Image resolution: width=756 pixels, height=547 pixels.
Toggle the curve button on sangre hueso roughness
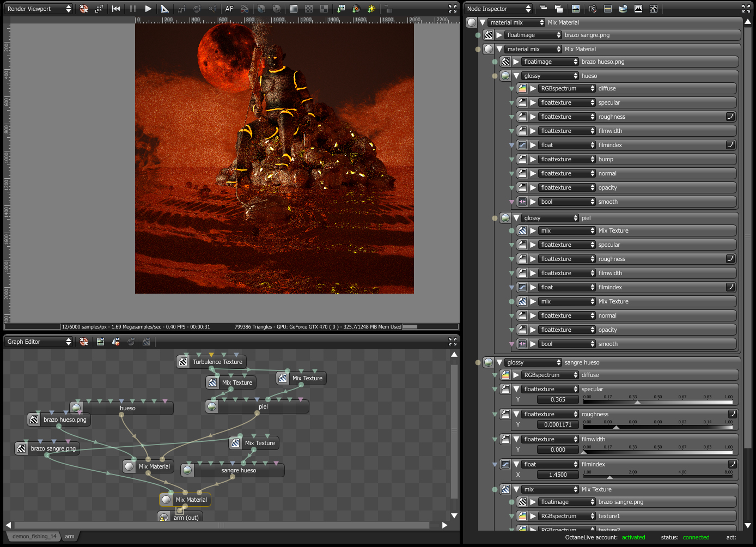coord(732,414)
